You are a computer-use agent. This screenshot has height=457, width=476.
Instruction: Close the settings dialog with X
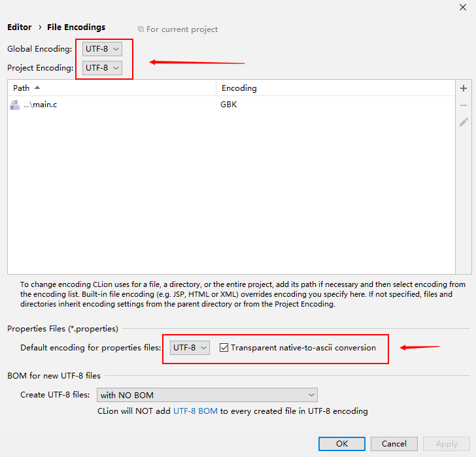point(463,7)
